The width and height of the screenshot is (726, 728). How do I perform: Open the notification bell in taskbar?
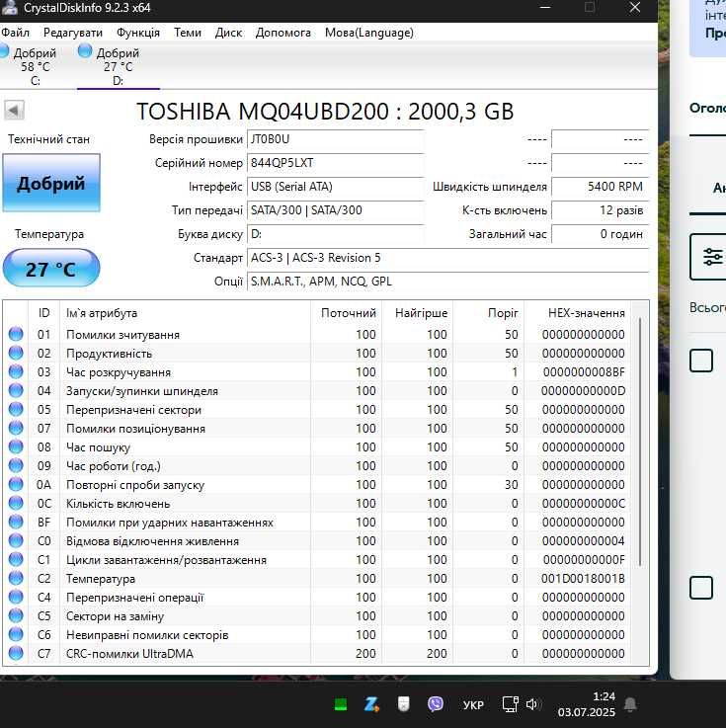pos(630,704)
